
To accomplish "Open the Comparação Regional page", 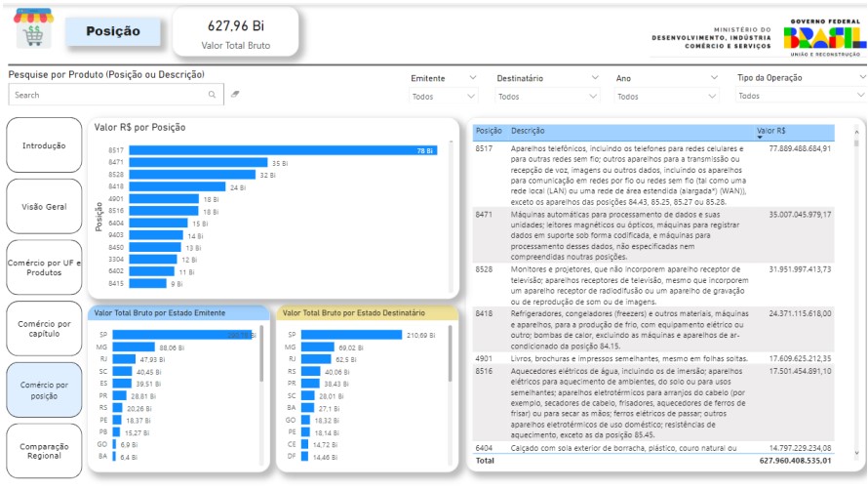I will coord(44,451).
